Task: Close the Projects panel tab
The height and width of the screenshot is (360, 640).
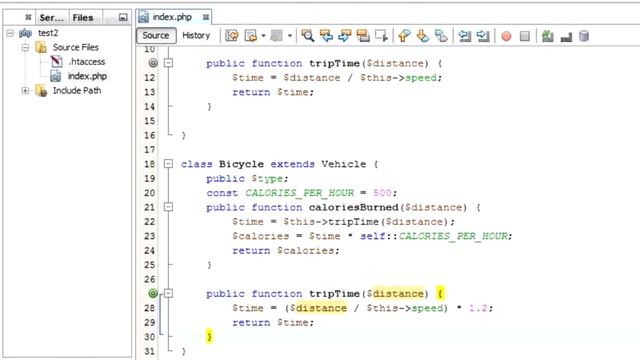Action: [x=28, y=17]
